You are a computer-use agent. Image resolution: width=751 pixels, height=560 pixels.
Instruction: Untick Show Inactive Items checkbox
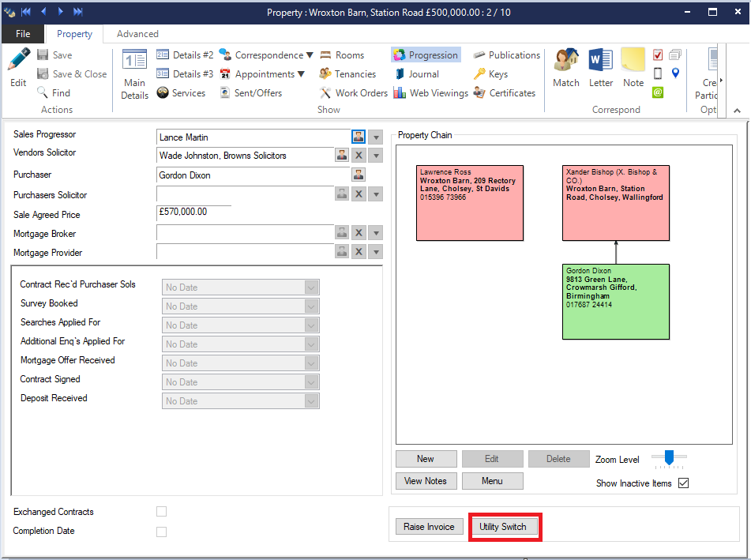click(x=683, y=483)
